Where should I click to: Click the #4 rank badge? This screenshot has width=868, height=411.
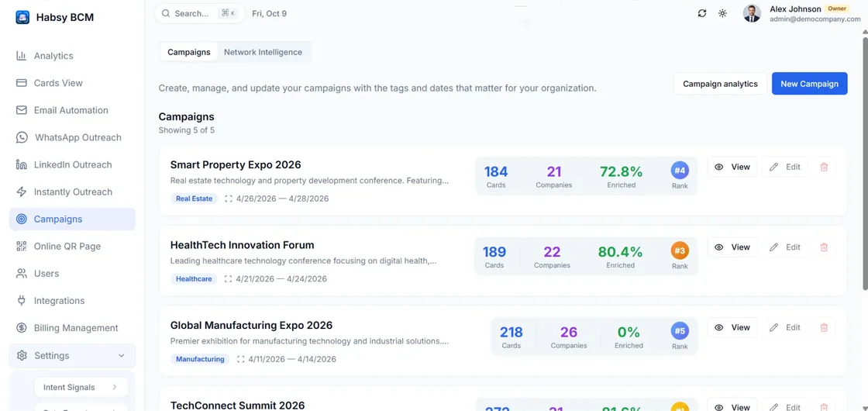click(x=680, y=170)
